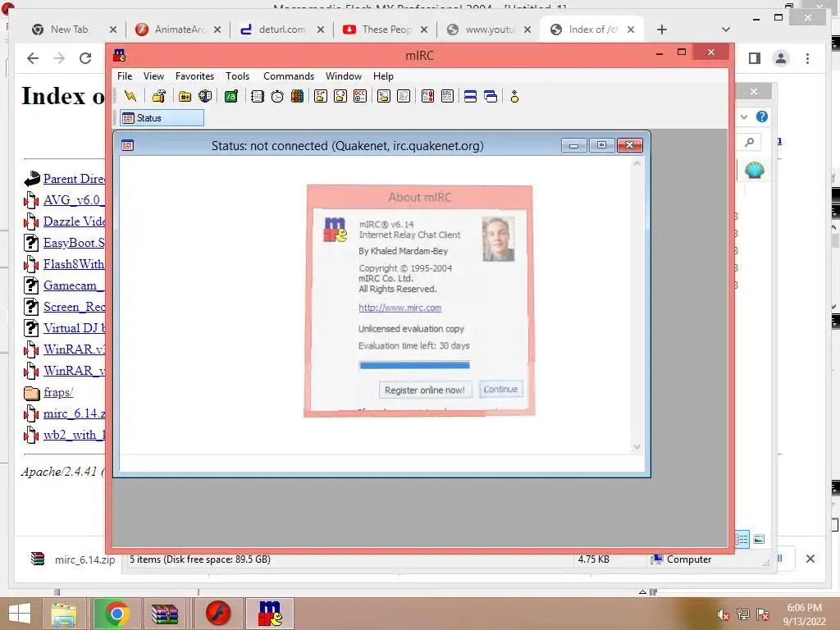Open the URL list toolbar icon
The image size is (840, 630).
[447, 97]
